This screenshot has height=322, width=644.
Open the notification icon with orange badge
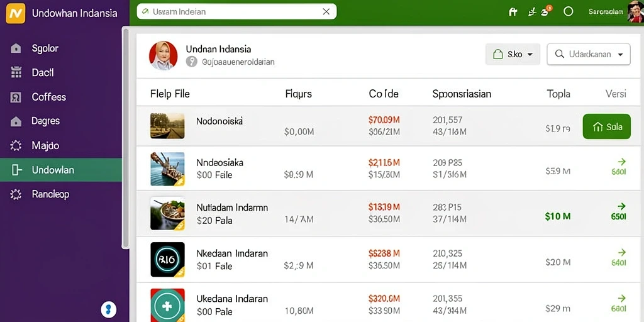pos(547,11)
